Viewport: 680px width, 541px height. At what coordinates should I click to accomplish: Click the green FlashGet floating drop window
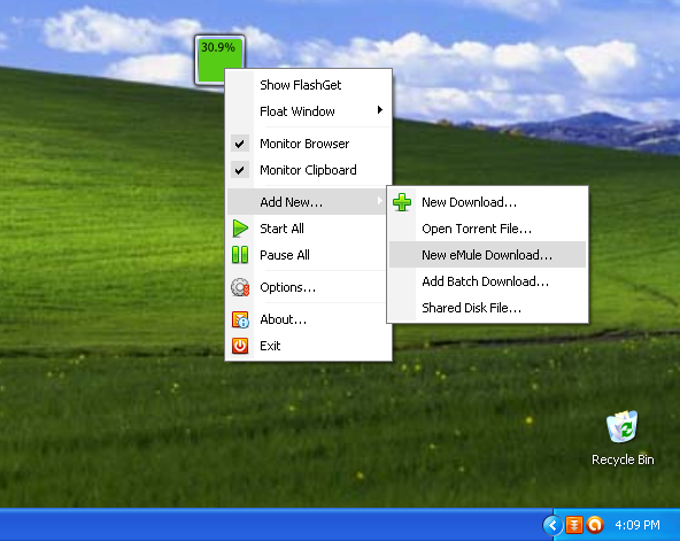219,59
